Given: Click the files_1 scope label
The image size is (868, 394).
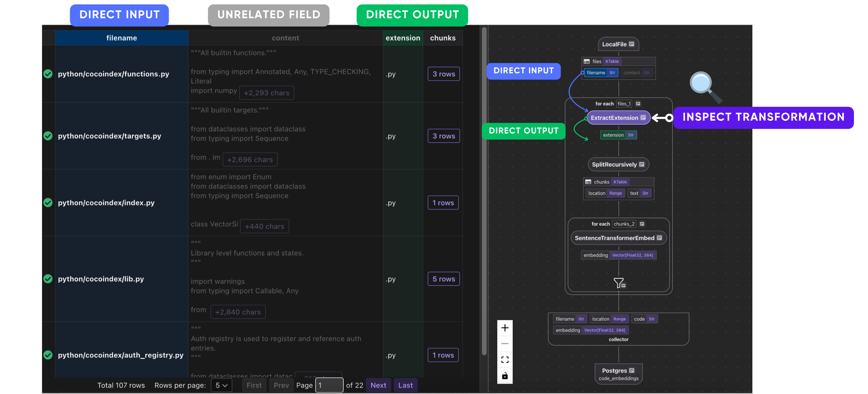Looking at the screenshot, I should (624, 104).
